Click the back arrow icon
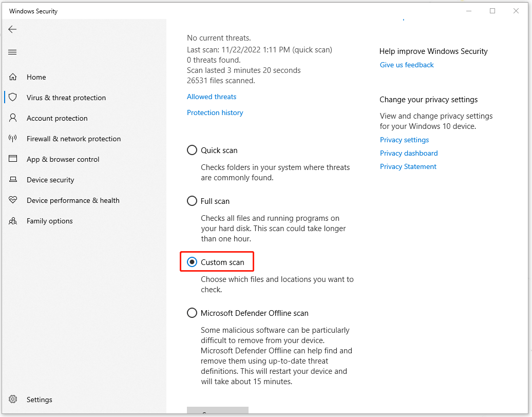The height and width of the screenshot is (417, 532). coord(12,29)
